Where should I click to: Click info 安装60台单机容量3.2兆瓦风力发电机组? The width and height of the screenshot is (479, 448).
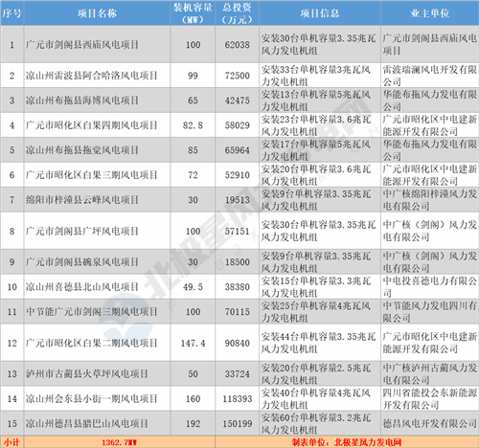[316, 424]
